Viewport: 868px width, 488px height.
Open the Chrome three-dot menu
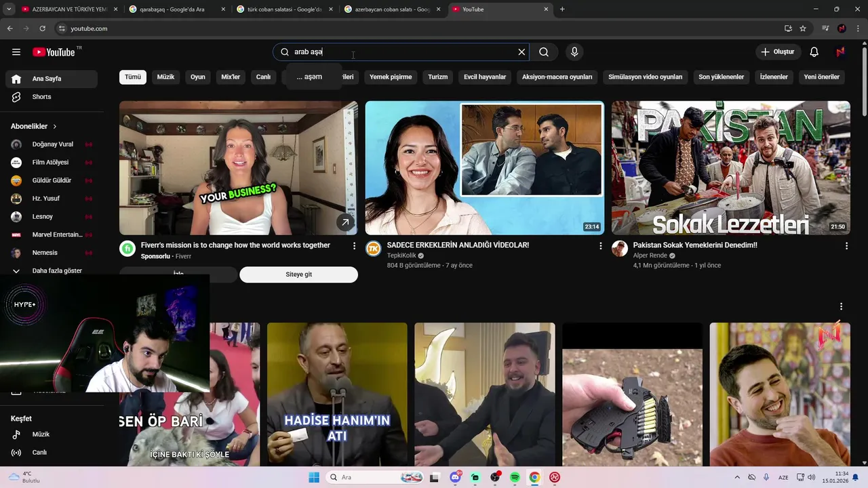(x=858, y=28)
